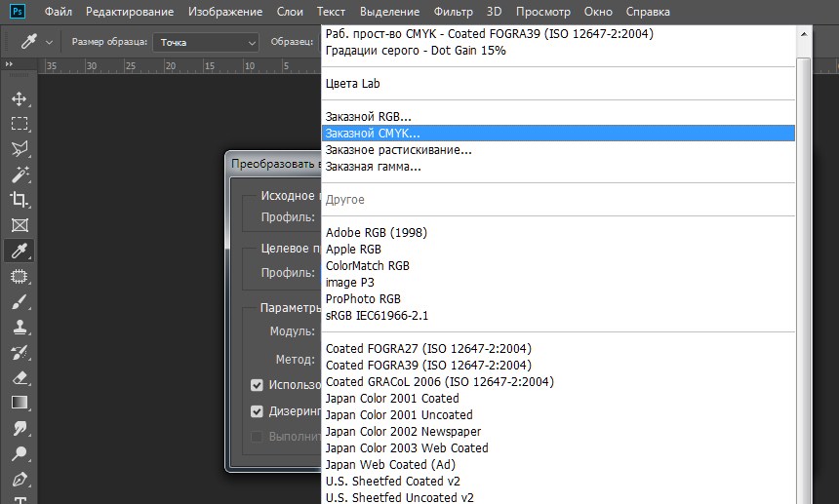Choose U.S. Sheetfed Uncoated v2 profile
Image resolution: width=839 pixels, height=504 pixels.
558,497
